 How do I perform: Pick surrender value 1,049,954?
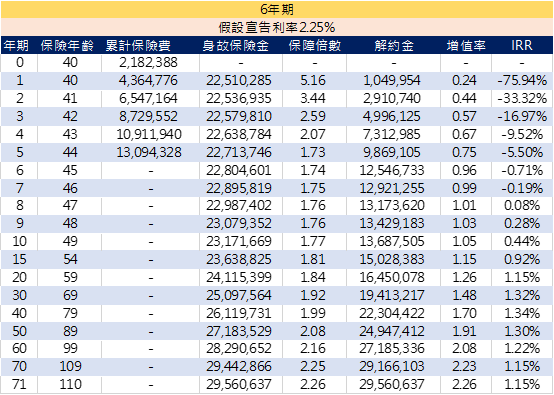[392, 81]
